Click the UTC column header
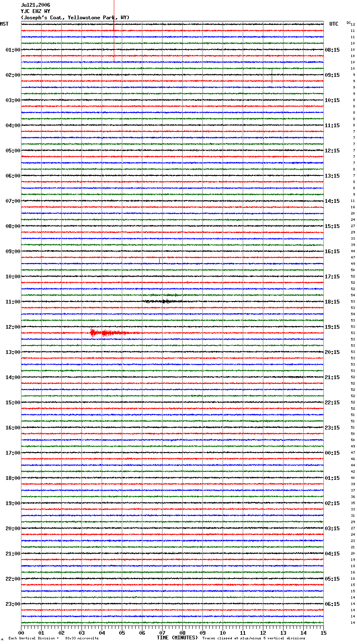This screenshot has height=644, width=357. 334,24
